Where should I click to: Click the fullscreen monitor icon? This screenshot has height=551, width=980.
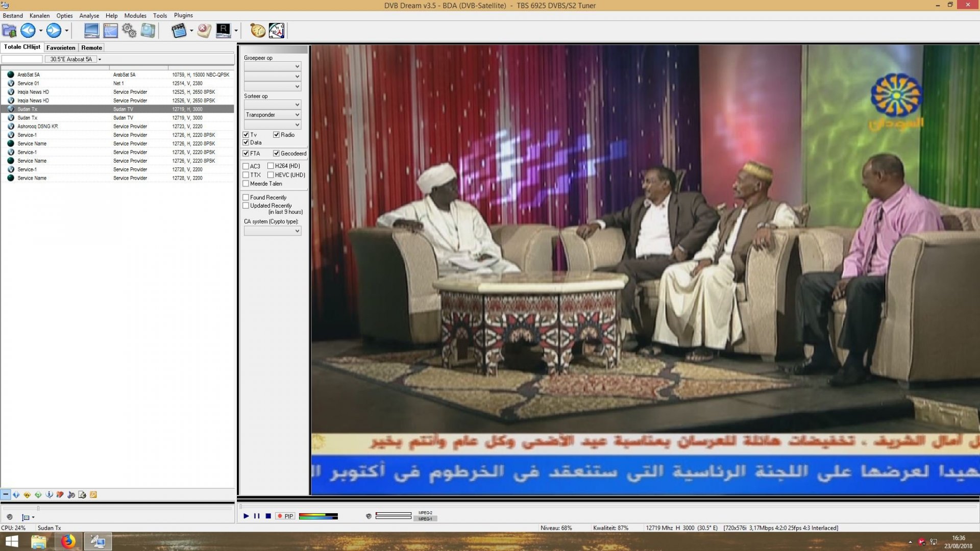[92, 31]
